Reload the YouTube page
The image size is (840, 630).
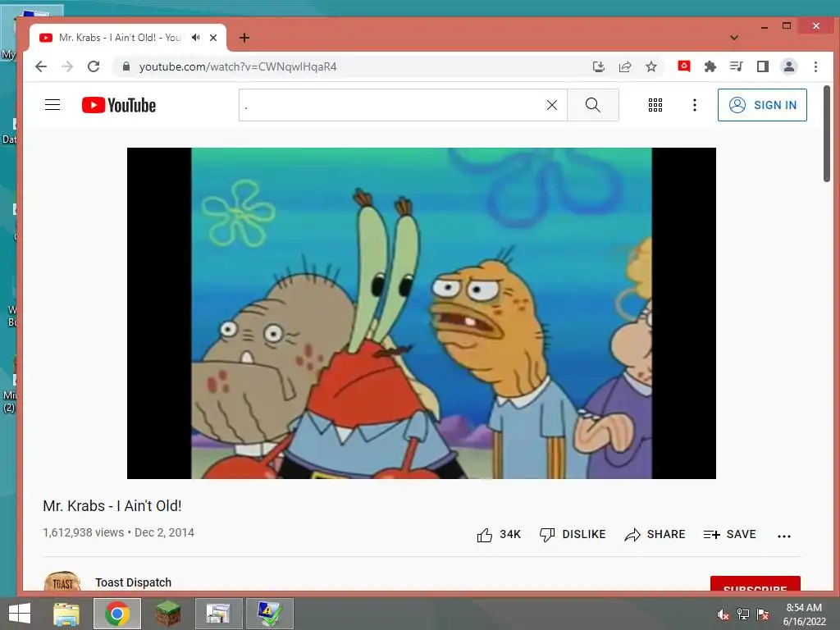94,66
